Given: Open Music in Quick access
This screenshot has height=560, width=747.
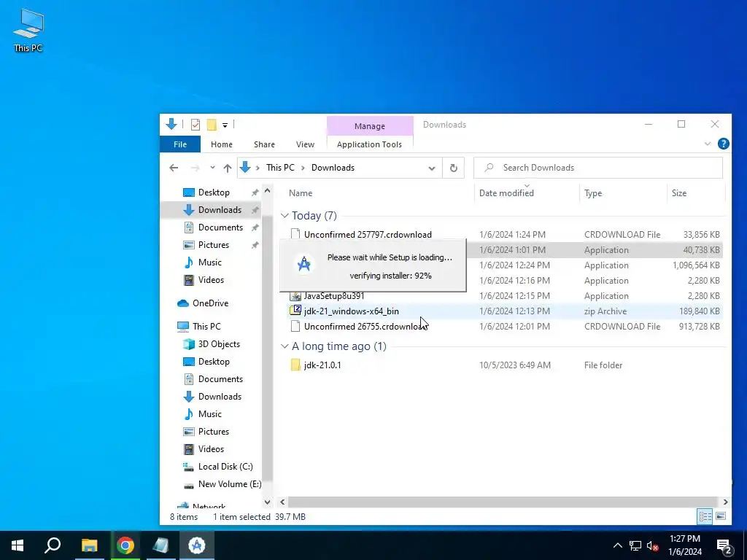Looking at the screenshot, I should point(209,262).
